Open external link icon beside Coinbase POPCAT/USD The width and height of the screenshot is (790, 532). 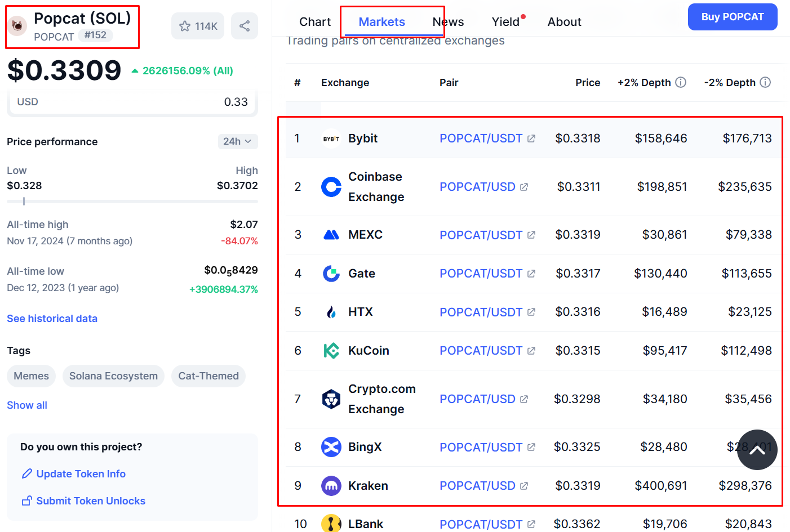click(x=524, y=187)
